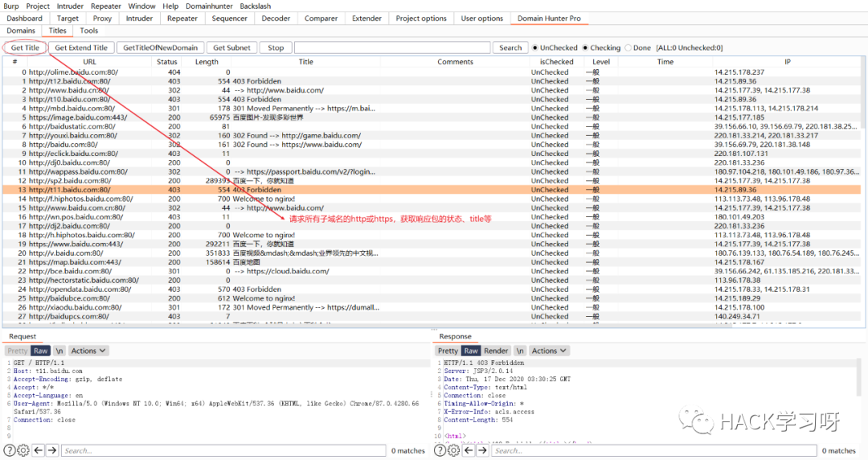Open search settings gear in Response panel

click(x=453, y=450)
